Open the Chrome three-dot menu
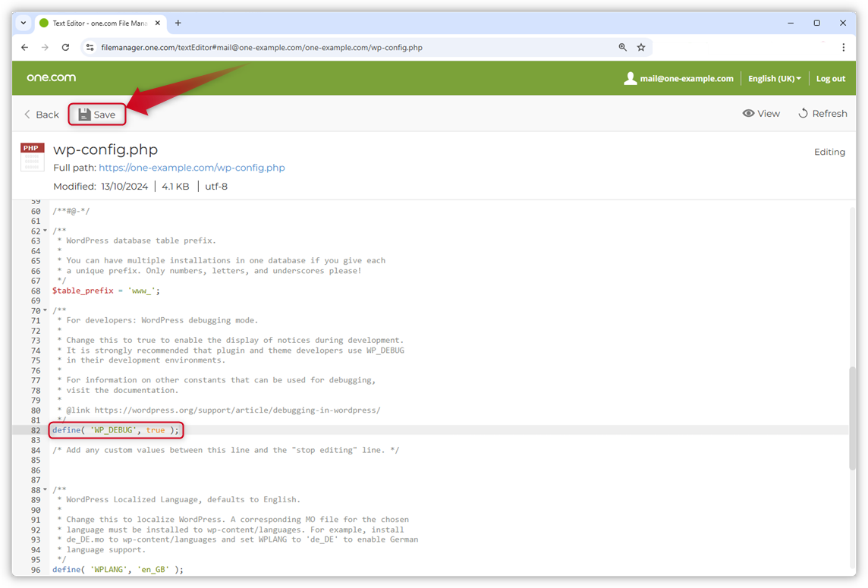Screen dimensions: 868x588 [843, 47]
